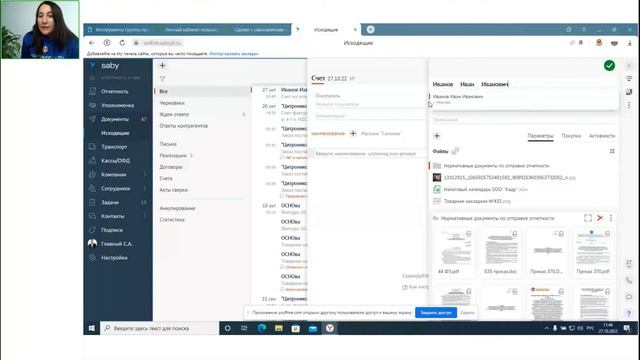
Task: Open the Контакты sidebar section
Action: pyautogui.click(x=113, y=216)
